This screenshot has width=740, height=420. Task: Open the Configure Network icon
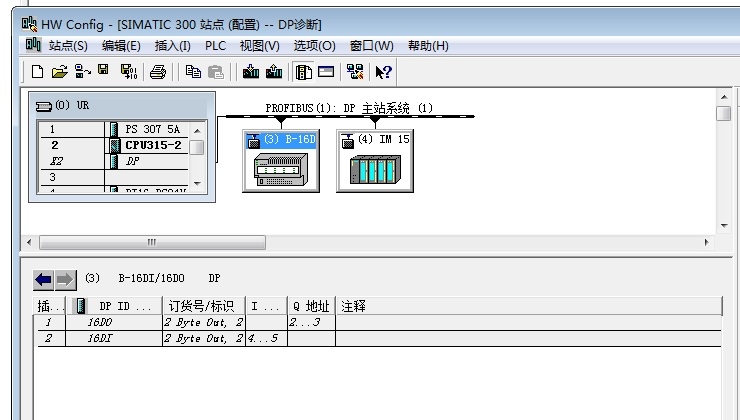coord(355,71)
